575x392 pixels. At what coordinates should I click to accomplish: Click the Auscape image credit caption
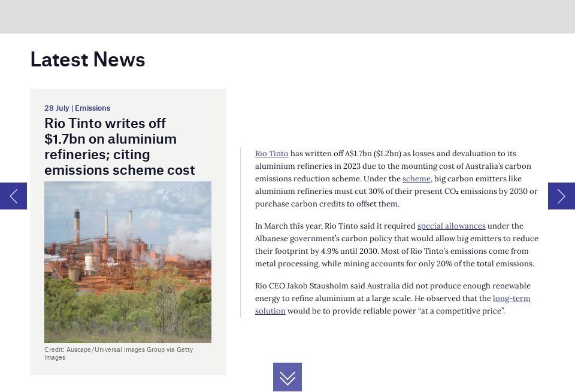pos(119,353)
